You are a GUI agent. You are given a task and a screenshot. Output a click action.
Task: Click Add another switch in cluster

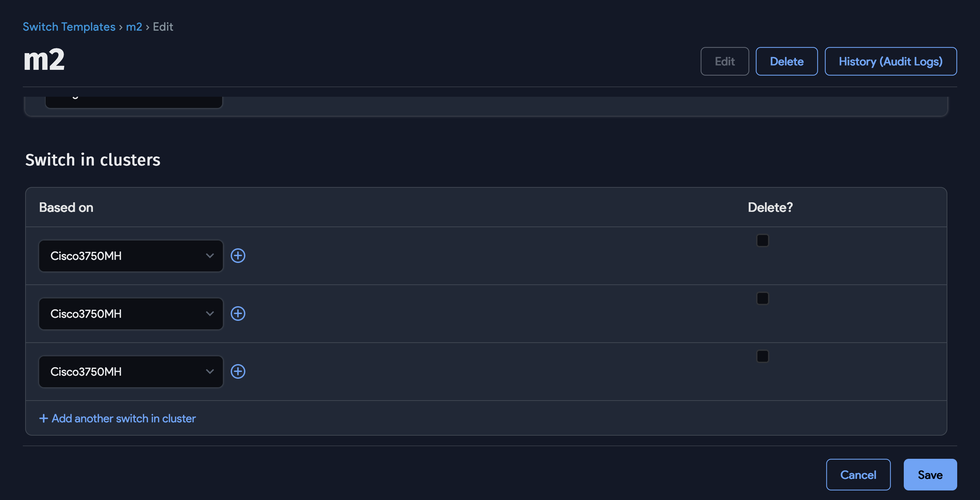point(123,418)
